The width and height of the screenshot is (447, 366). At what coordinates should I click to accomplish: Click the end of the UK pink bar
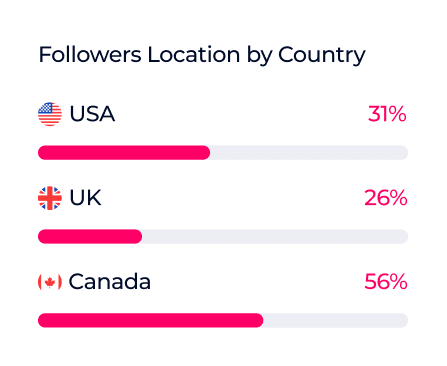(139, 237)
